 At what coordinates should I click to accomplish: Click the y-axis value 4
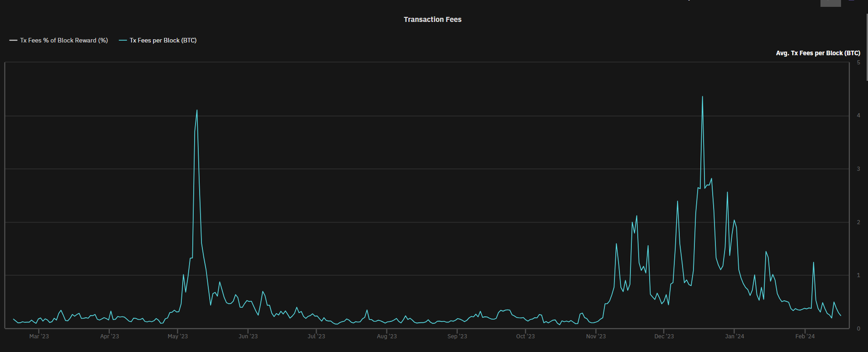coord(858,116)
